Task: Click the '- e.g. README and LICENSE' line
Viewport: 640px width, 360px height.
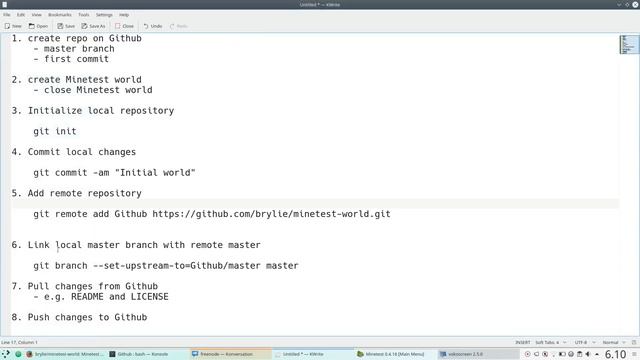Action: point(101,297)
